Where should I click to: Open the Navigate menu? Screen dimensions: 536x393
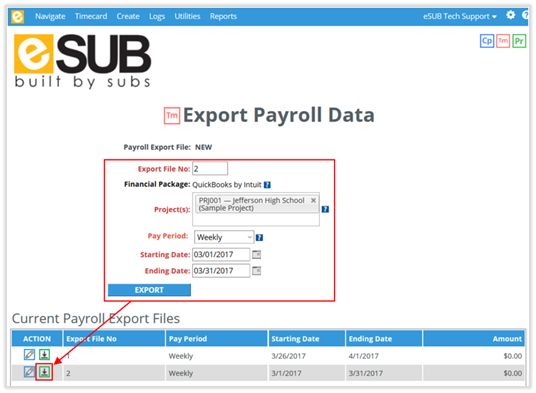[x=50, y=16]
